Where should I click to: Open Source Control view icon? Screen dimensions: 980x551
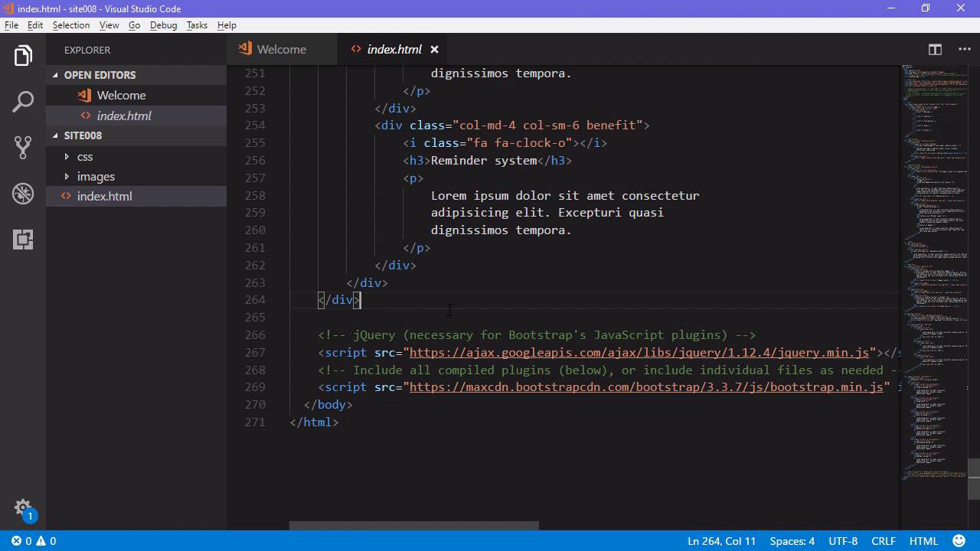pyautogui.click(x=23, y=148)
